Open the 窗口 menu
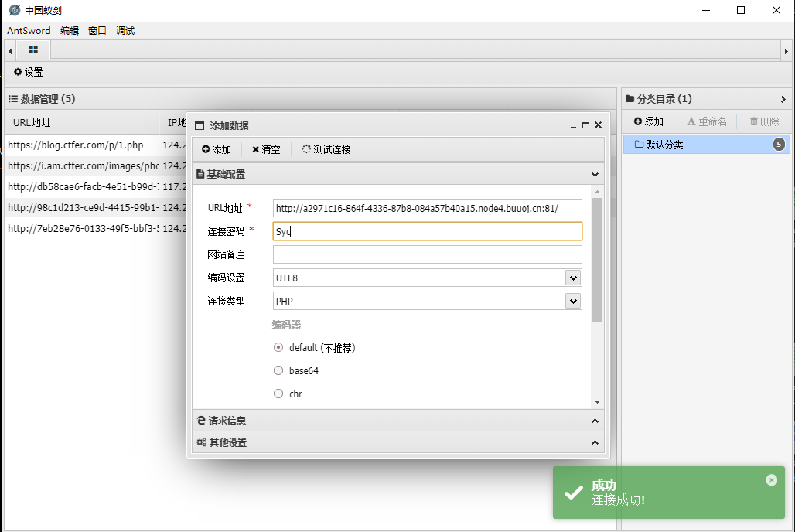795x532 pixels. [x=97, y=31]
